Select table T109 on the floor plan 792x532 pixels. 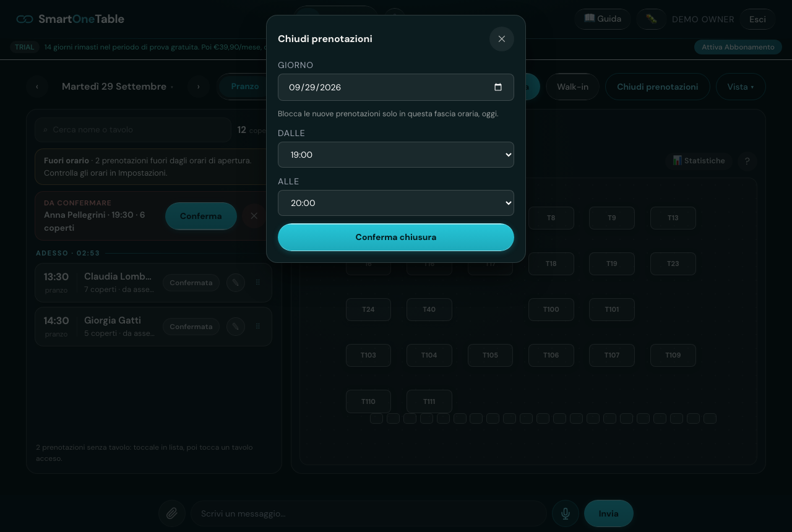click(x=673, y=355)
